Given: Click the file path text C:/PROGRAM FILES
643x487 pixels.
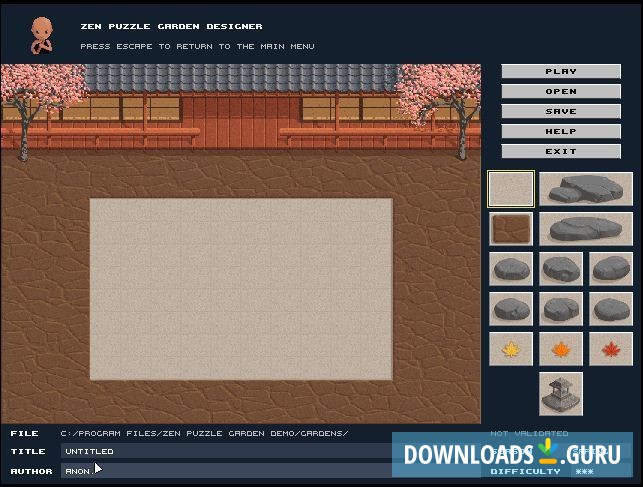Looking at the screenshot, I should pyautogui.click(x=204, y=433).
